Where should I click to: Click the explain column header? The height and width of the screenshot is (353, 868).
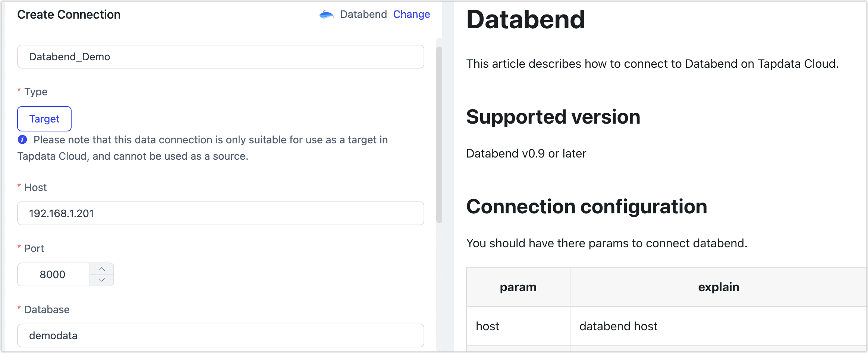718,287
